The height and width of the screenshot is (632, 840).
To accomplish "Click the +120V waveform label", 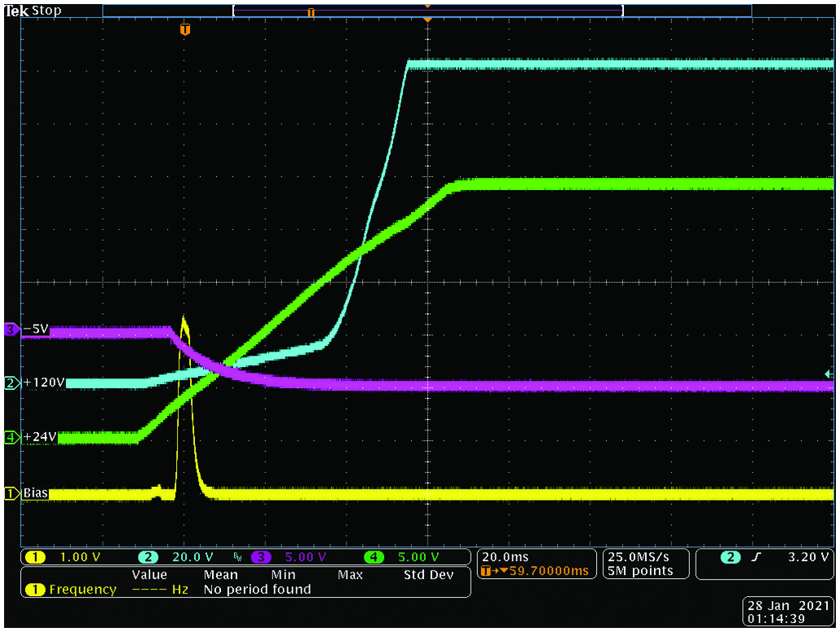I will click(x=43, y=383).
